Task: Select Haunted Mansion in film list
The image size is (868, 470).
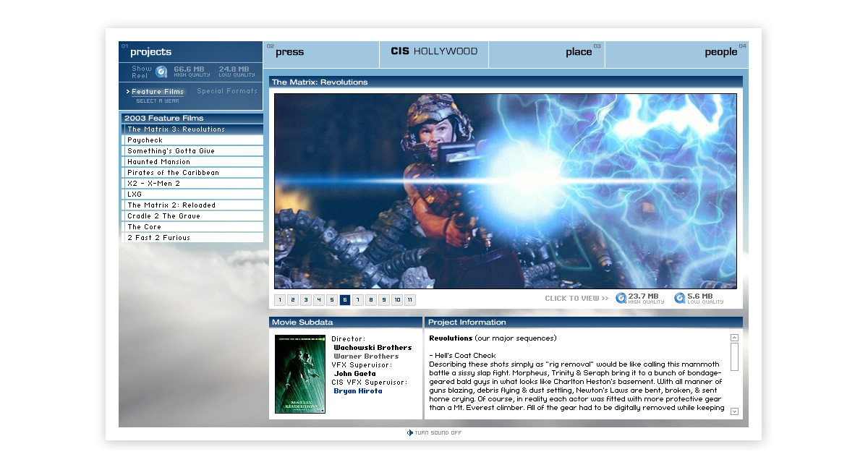Action: [x=192, y=162]
